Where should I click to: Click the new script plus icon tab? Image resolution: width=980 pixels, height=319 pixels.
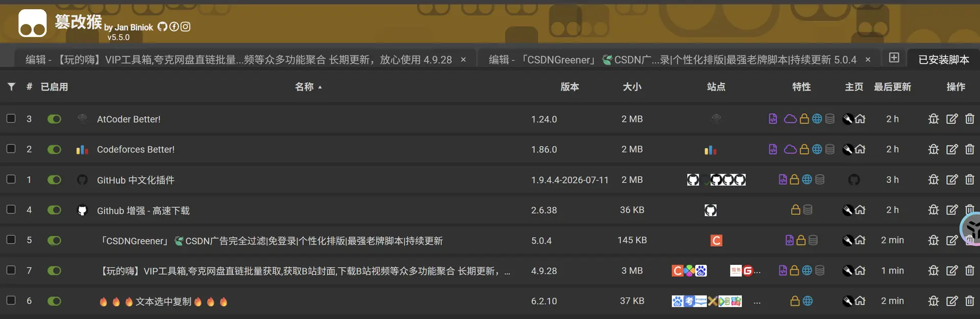[894, 58]
